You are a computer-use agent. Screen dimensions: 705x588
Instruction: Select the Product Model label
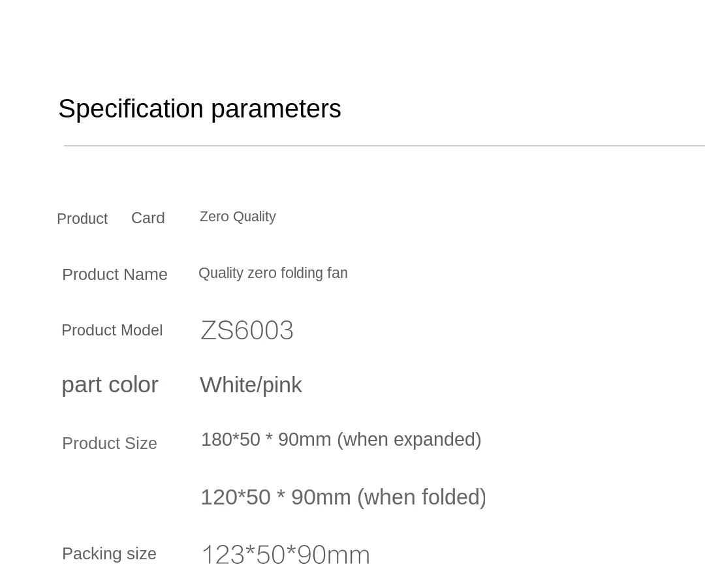pyautogui.click(x=112, y=330)
